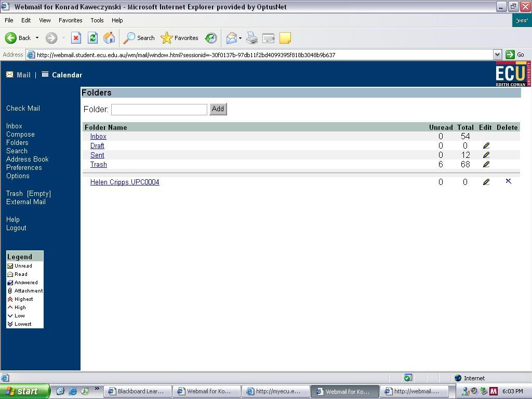The width and height of the screenshot is (532, 399).
Task: Open the Back button history dropdown arrow
Action: [x=37, y=38]
